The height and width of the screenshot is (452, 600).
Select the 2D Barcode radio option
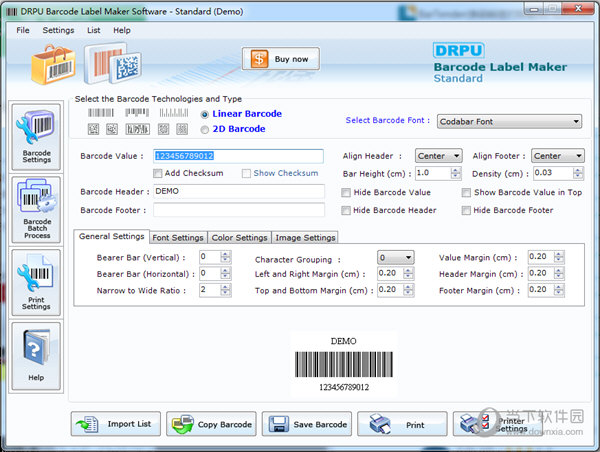(x=206, y=129)
